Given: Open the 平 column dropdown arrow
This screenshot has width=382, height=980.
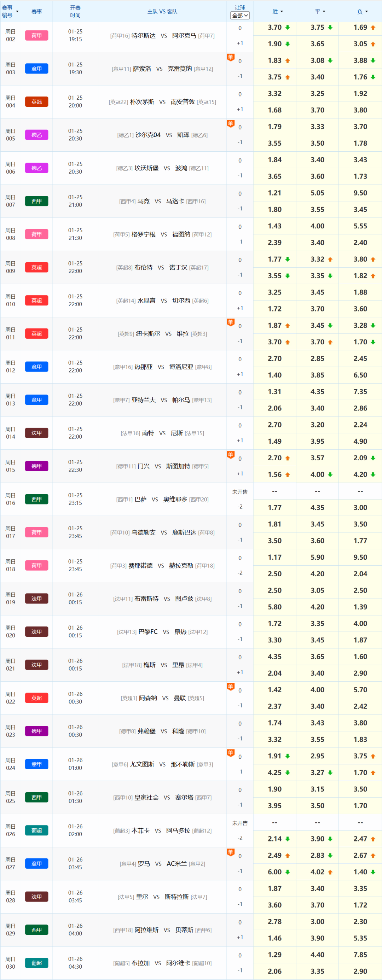Looking at the screenshot, I should pos(324,11).
